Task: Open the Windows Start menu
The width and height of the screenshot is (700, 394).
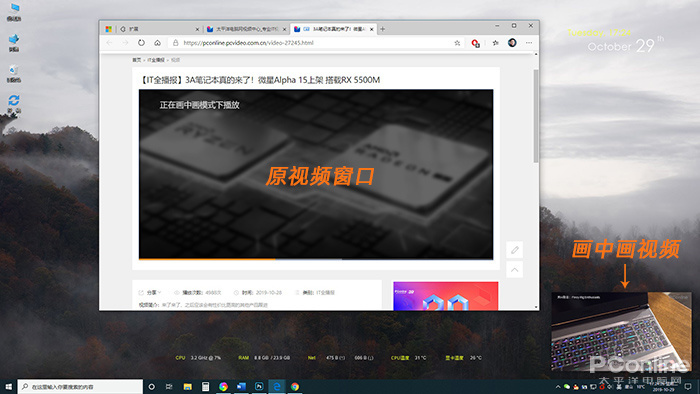Action: [8, 386]
